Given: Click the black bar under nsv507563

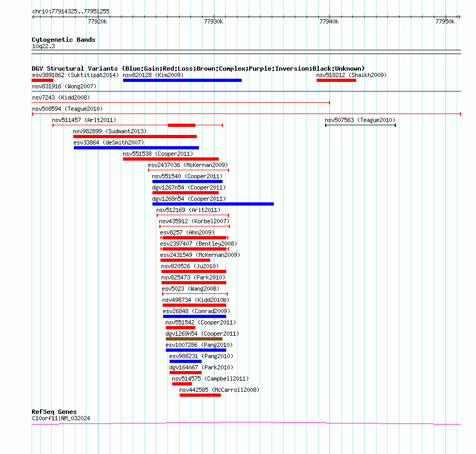Looking at the screenshot, I should (360, 125).
